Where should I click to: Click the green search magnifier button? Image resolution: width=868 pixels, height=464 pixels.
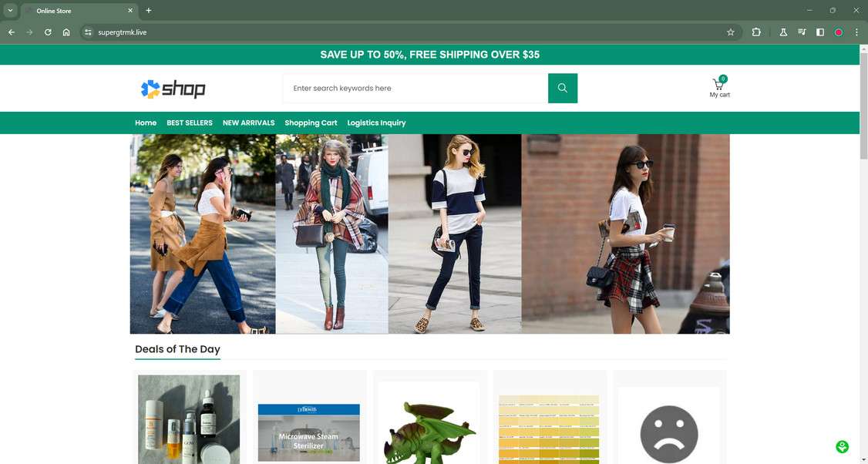pyautogui.click(x=563, y=88)
